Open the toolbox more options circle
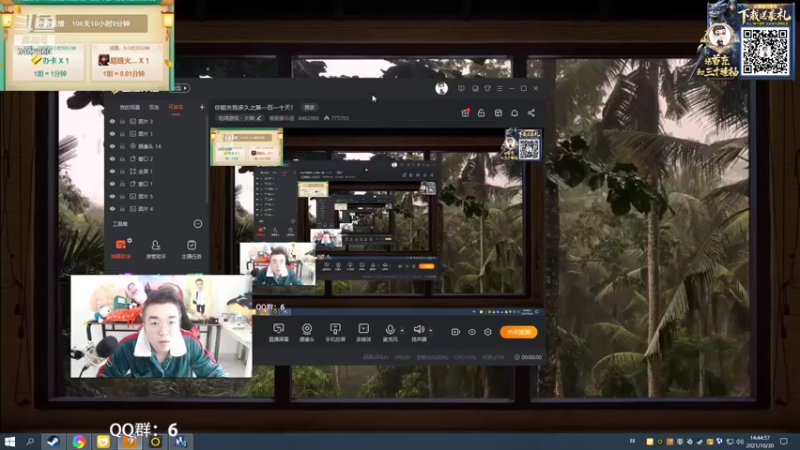 (197, 223)
